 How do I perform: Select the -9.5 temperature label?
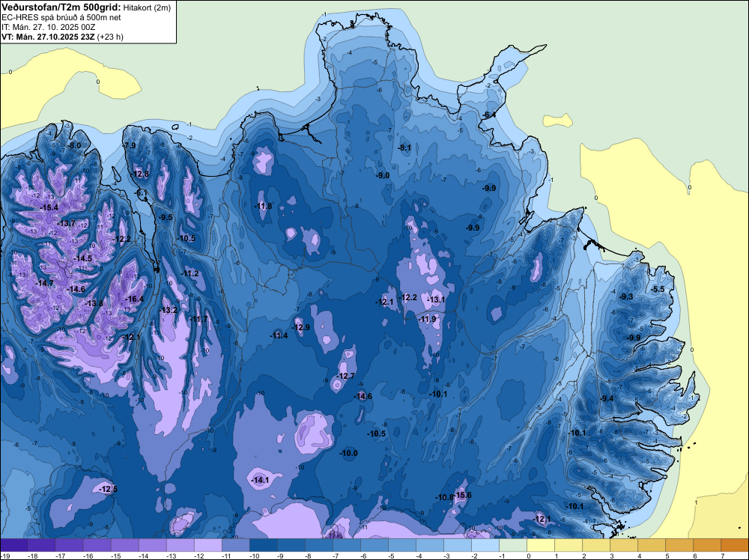pos(166,217)
